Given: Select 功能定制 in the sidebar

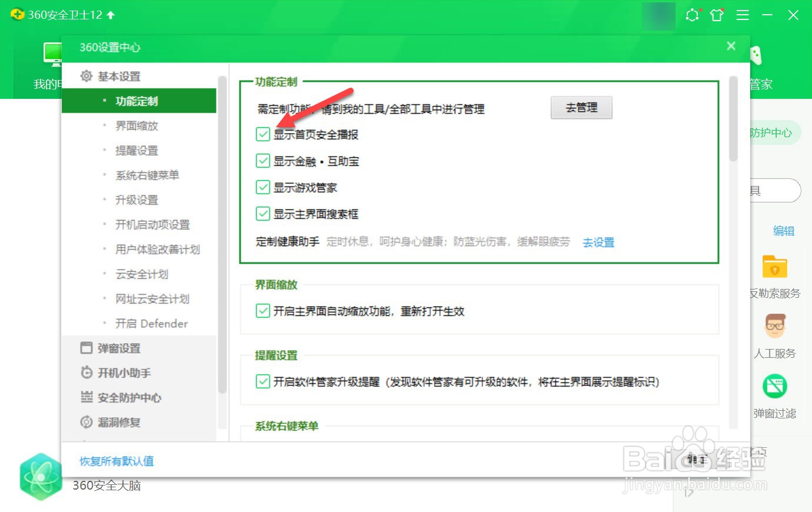Looking at the screenshot, I should pos(139,101).
